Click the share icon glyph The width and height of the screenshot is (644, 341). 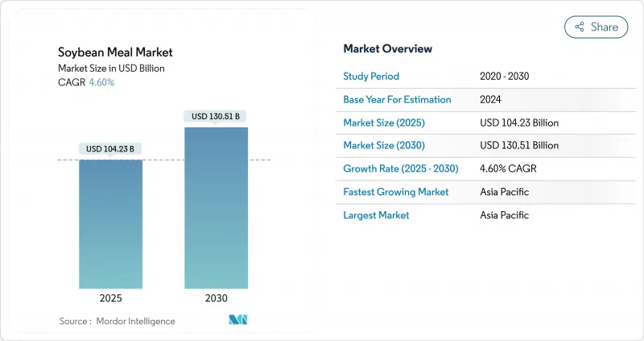[x=579, y=27]
